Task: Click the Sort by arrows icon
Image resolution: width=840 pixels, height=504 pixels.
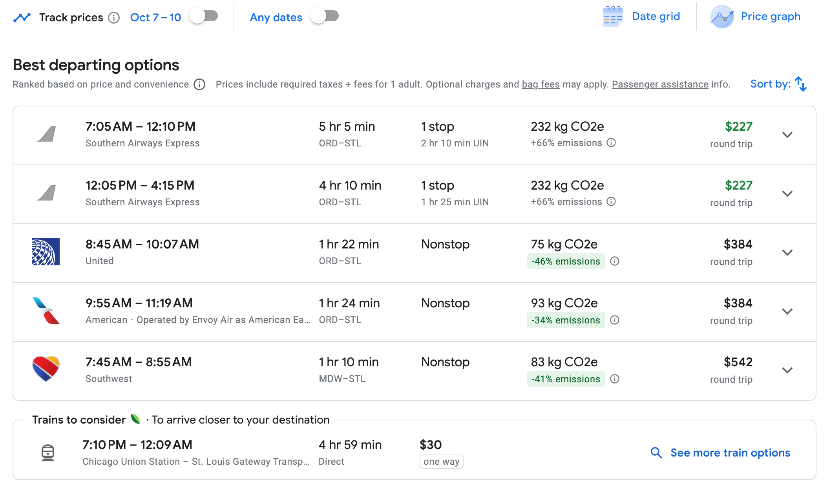Action: click(801, 84)
